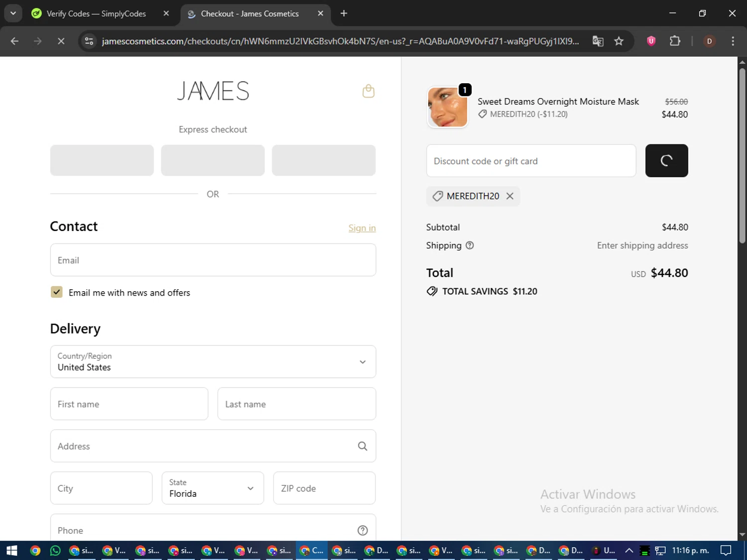Open the translate page icon
This screenshot has width=747, height=560.
[x=598, y=41]
